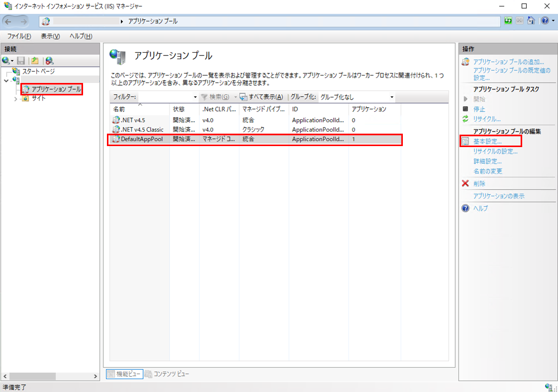
Task: Expand the サイト tree node
Action: pos(15,99)
